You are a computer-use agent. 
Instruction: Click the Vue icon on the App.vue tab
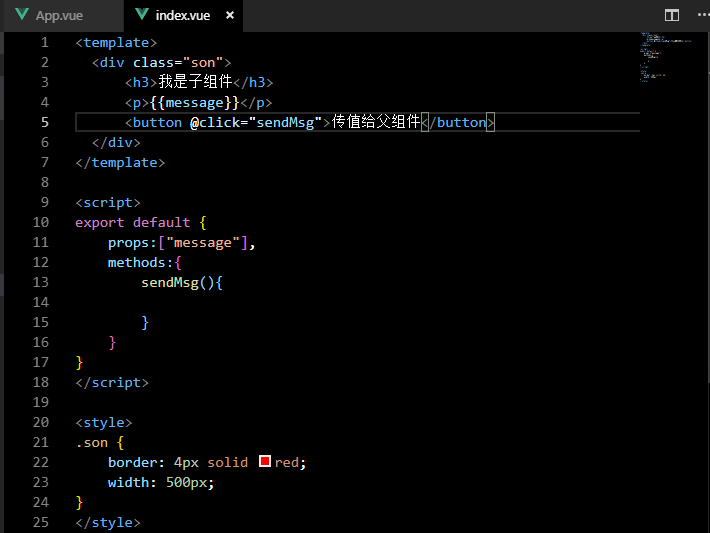pyautogui.click(x=22, y=14)
